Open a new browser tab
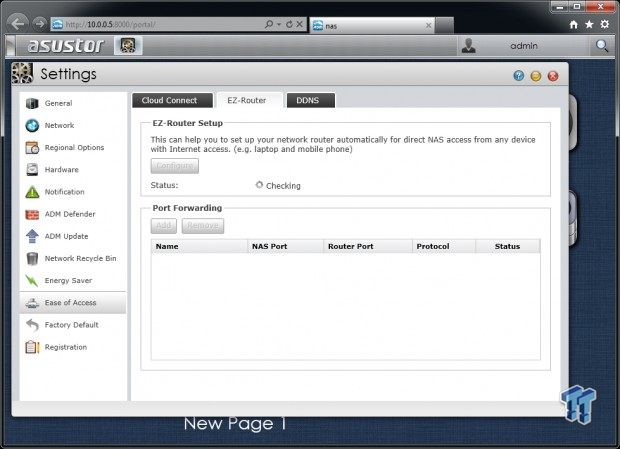 click(x=444, y=26)
